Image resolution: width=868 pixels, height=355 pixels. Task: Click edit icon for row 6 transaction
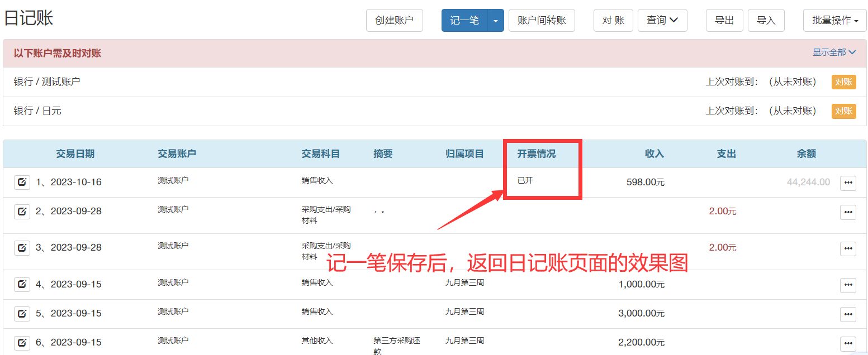[x=22, y=342]
